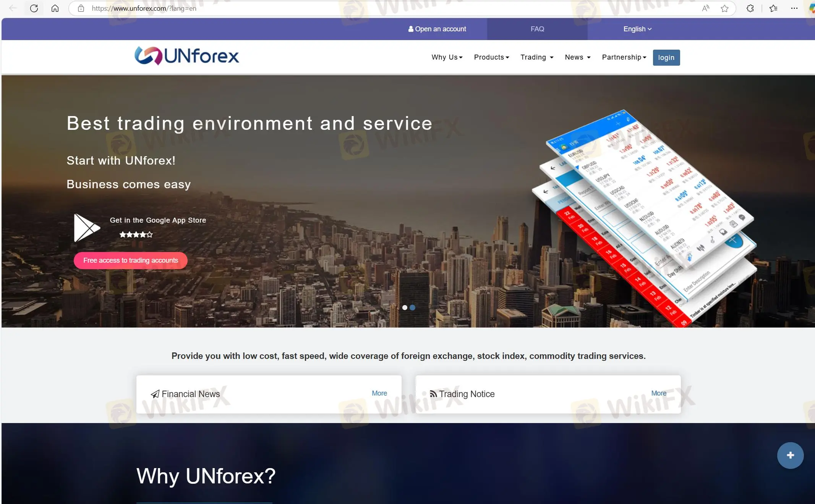Open read aloud icon in address bar
The image size is (815, 504).
coord(706,8)
